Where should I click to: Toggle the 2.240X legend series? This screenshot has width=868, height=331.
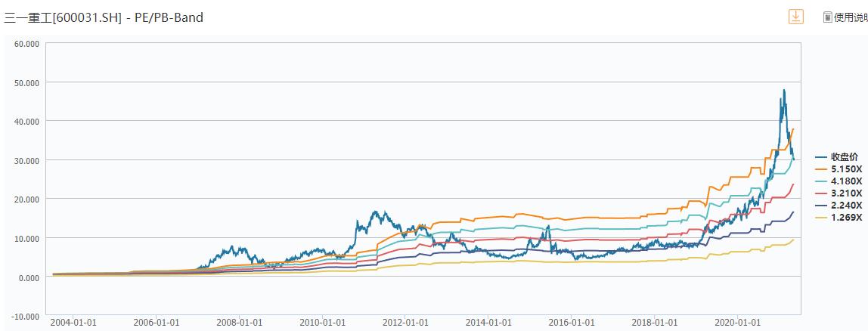click(x=838, y=206)
